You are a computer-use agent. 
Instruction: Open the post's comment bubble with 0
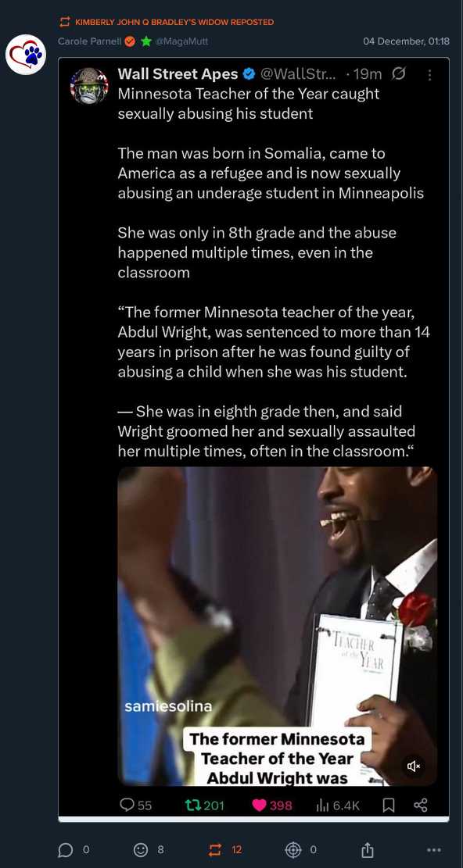tap(66, 850)
